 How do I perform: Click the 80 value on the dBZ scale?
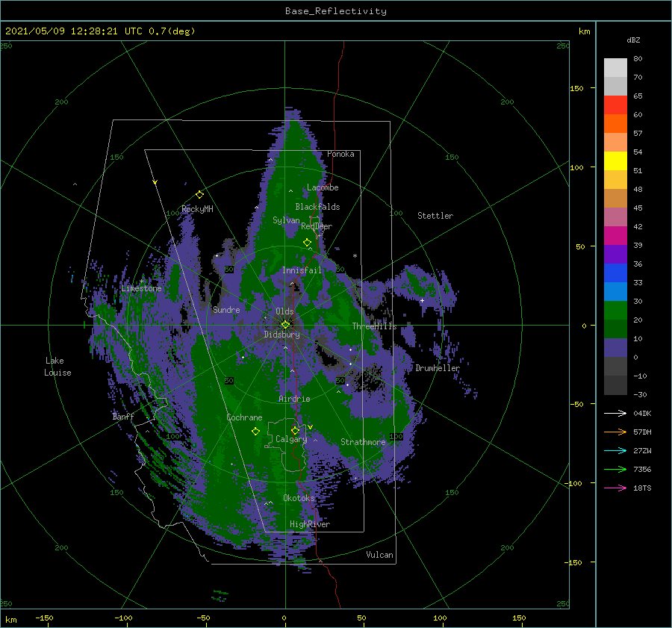(x=638, y=59)
